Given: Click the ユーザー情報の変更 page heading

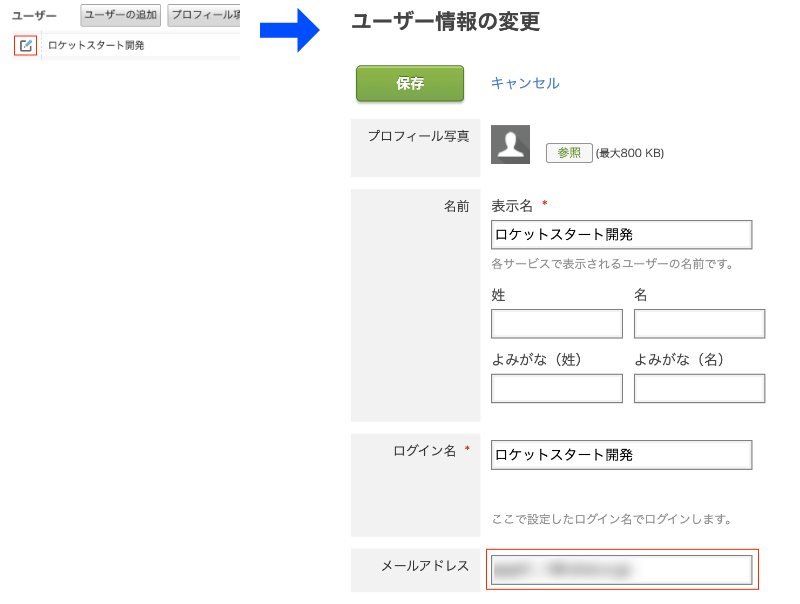Looking at the screenshot, I should pyautogui.click(x=446, y=22).
